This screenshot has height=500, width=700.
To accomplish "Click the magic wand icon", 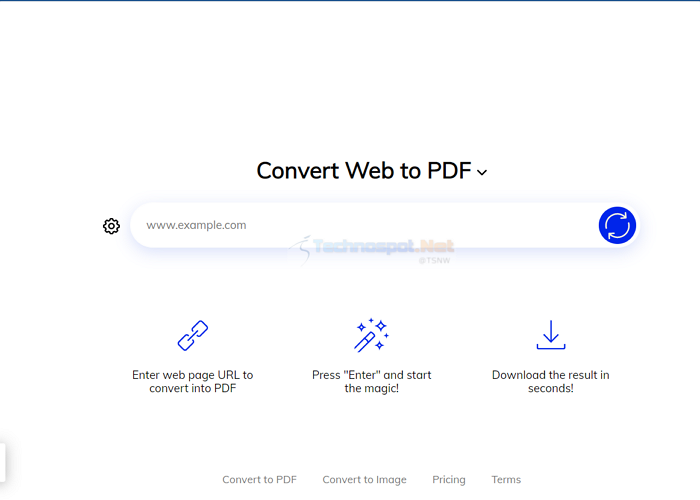I will point(371,335).
